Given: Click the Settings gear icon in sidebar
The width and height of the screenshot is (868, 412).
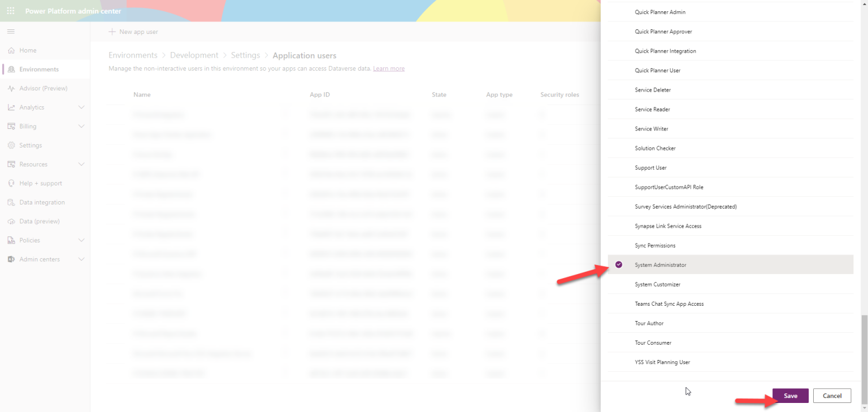Looking at the screenshot, I should 11,145.
